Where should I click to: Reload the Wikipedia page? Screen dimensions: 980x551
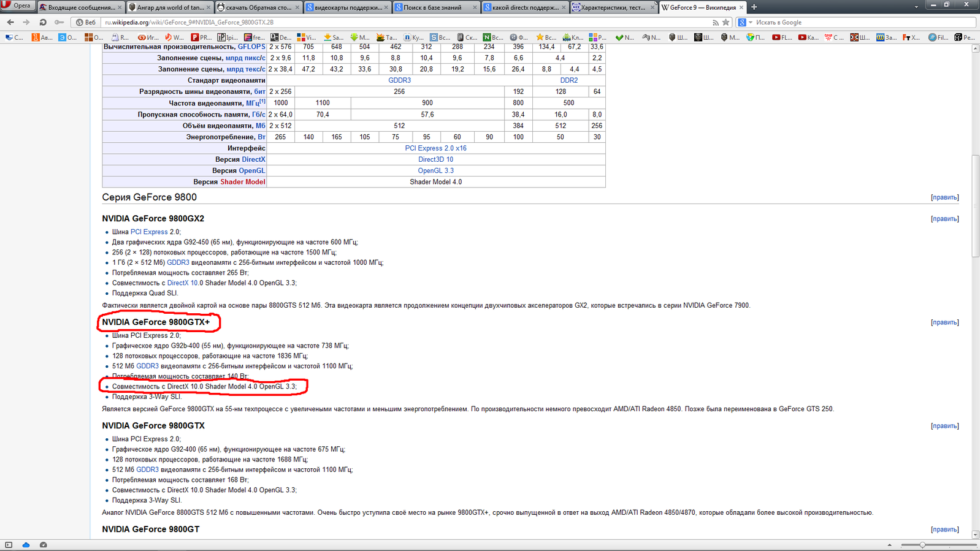(x=43, y=22)
